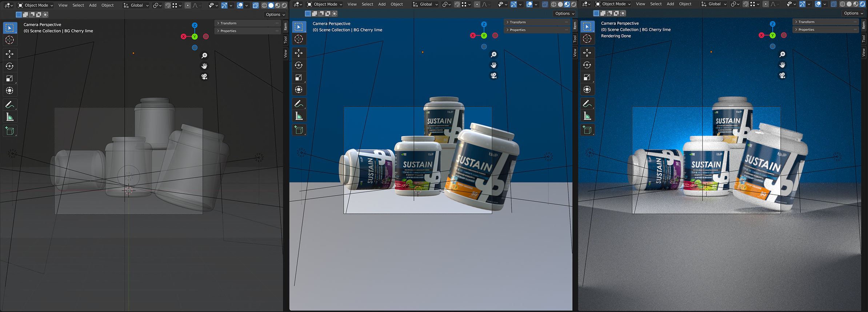The height and width of the screenshot is (312, 868).
Task: Switch left viewport to material preview shading
Action: pyautogui.click(x=277, y=5)
